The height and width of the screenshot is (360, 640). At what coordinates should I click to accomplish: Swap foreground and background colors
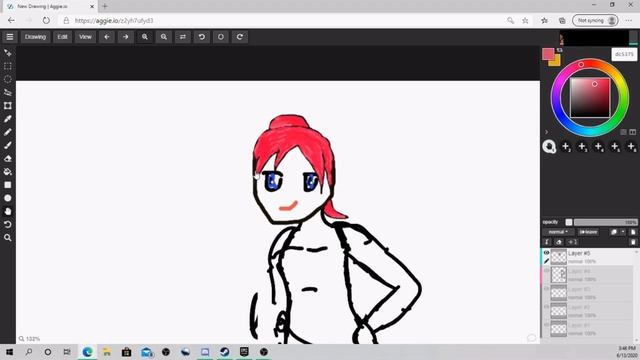coord(559,50)
